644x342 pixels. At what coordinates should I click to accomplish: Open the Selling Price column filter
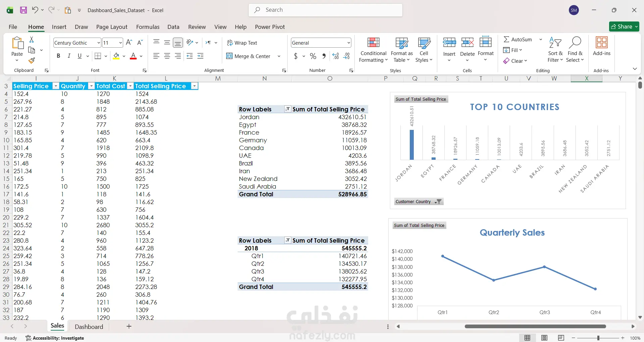point(56,86)
